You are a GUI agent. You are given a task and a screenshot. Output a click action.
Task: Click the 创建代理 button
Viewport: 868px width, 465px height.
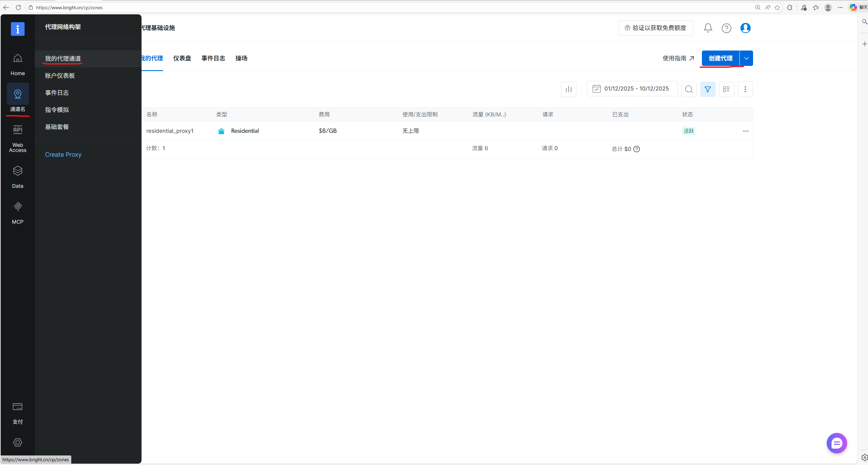[x=720, y=58]
